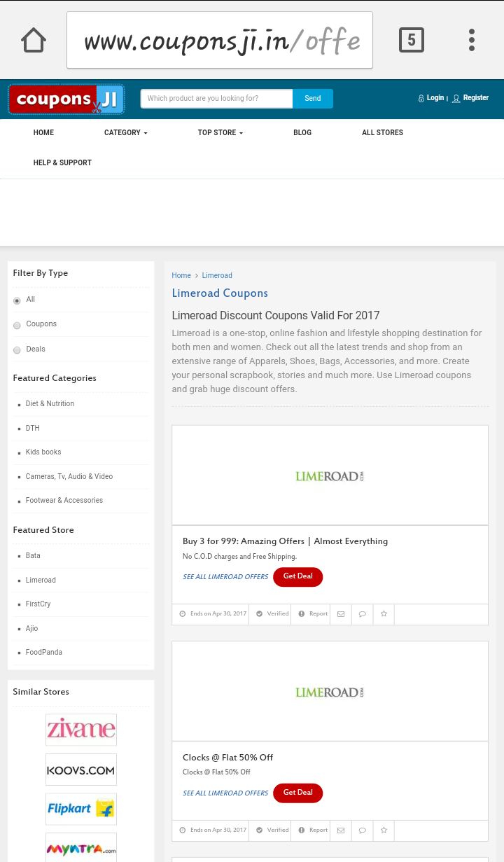Select the Coupons filter radio button
504x862 pixels.
17,325
